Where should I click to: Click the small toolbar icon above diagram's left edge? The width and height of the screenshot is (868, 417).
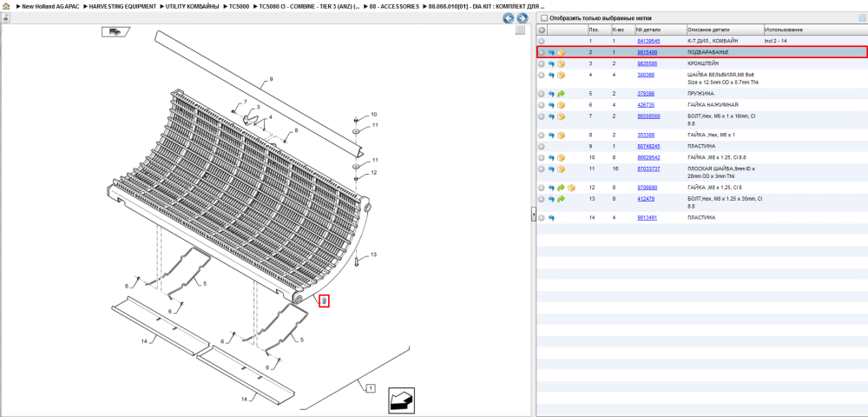click(5, 17)
